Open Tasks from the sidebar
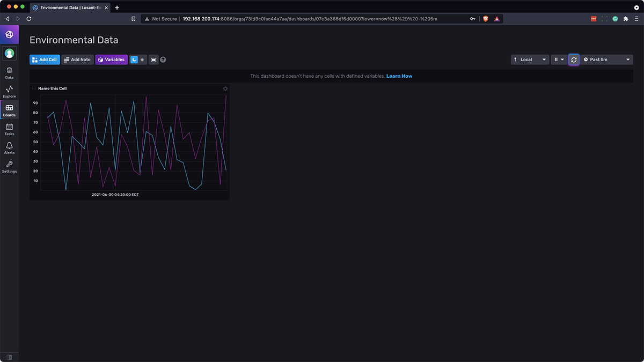This screenshot has width=644, height=362. (x=9, y=129)
